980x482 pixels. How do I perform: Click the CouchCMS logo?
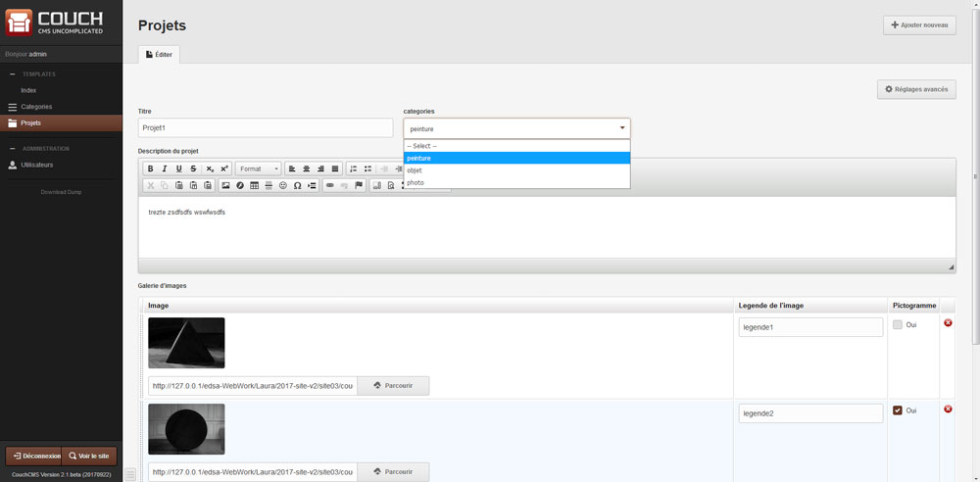coord(55,23)
